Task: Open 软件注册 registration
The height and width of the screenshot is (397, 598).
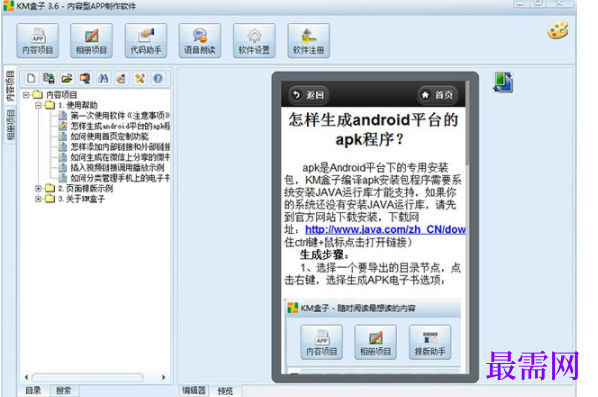Action: pos(309,40)
